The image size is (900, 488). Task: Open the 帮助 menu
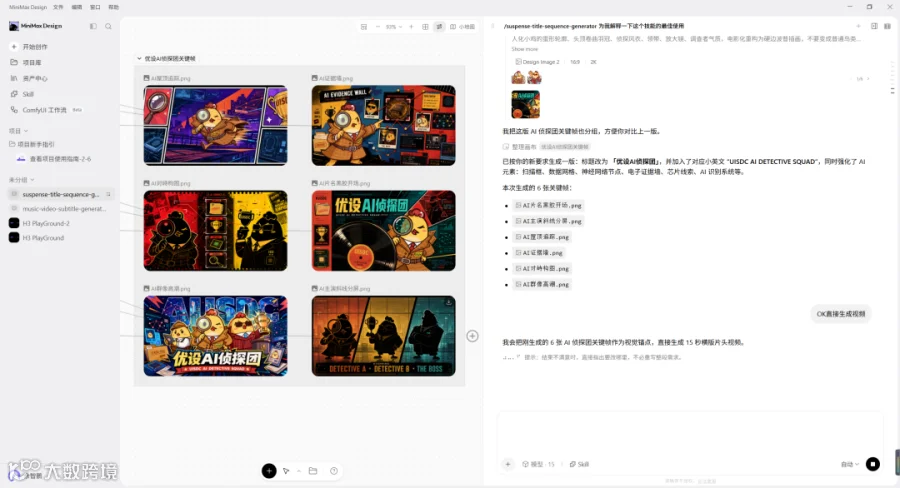[114, 7]
